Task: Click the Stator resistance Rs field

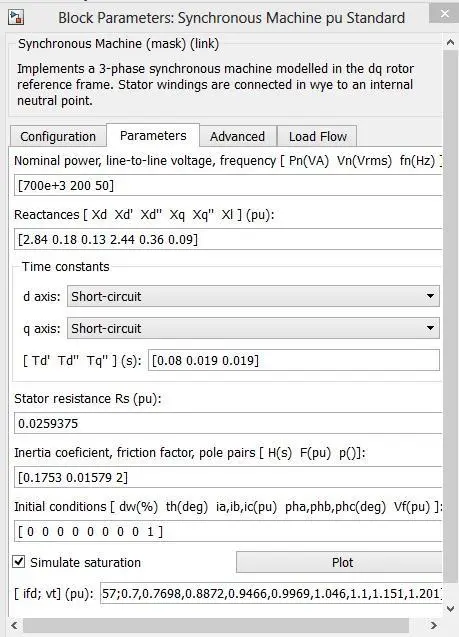Action: (228, 423)
